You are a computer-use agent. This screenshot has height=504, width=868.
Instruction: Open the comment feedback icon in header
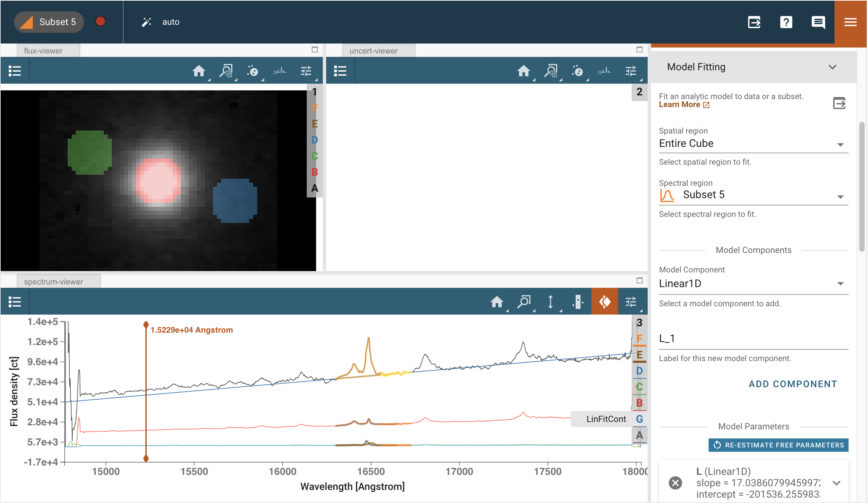pyautogui.click(x=818, y=22)
